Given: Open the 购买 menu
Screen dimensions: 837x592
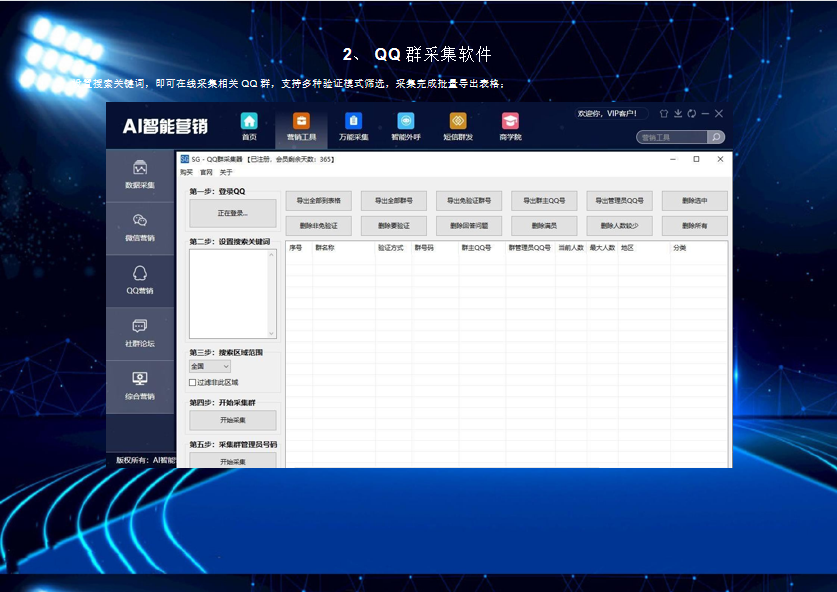Looking at the screenshot, I should (186, 172).
